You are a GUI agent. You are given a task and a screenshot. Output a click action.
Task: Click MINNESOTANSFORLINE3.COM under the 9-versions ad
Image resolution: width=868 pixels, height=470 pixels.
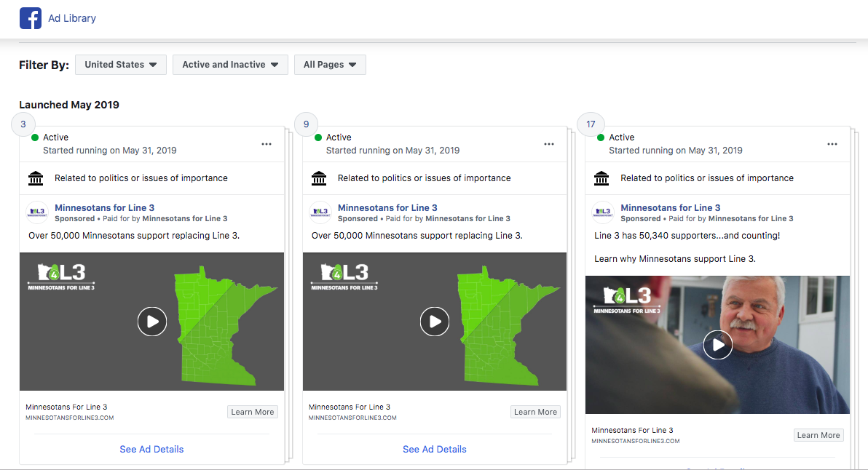tap(352, 418)
